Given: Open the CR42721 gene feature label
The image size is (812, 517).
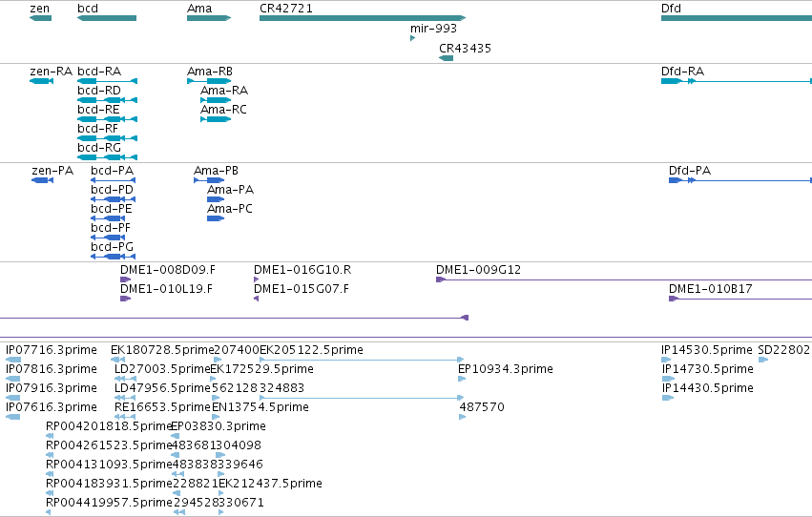Looking at the screenshot, I should [x=286, y=9].
